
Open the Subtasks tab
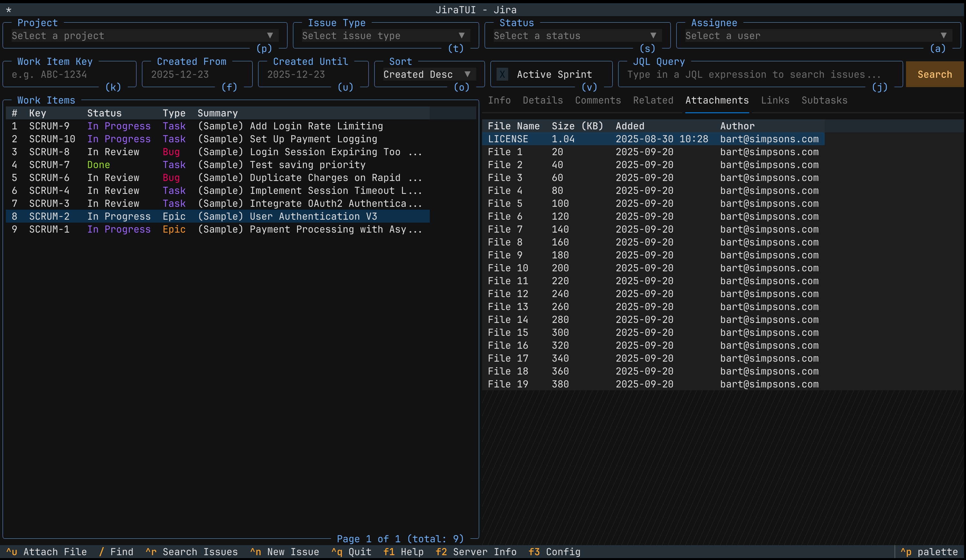(824, 100)
